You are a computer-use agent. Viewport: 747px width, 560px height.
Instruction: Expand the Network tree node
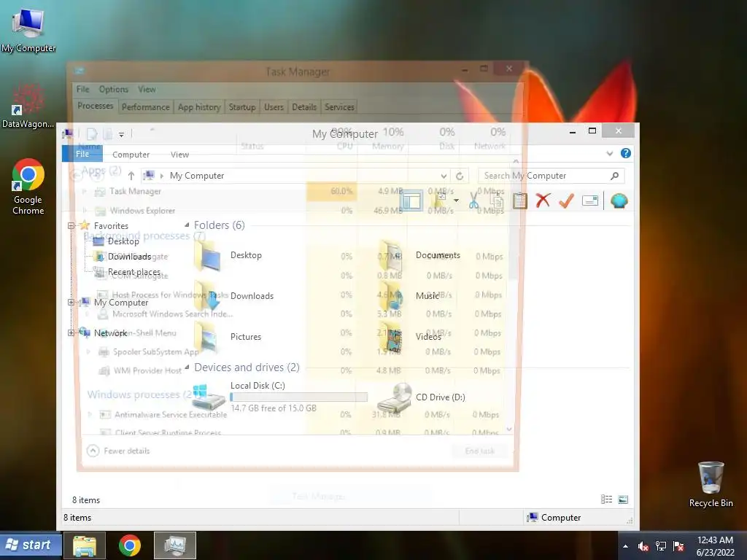(x=71, y=332)
